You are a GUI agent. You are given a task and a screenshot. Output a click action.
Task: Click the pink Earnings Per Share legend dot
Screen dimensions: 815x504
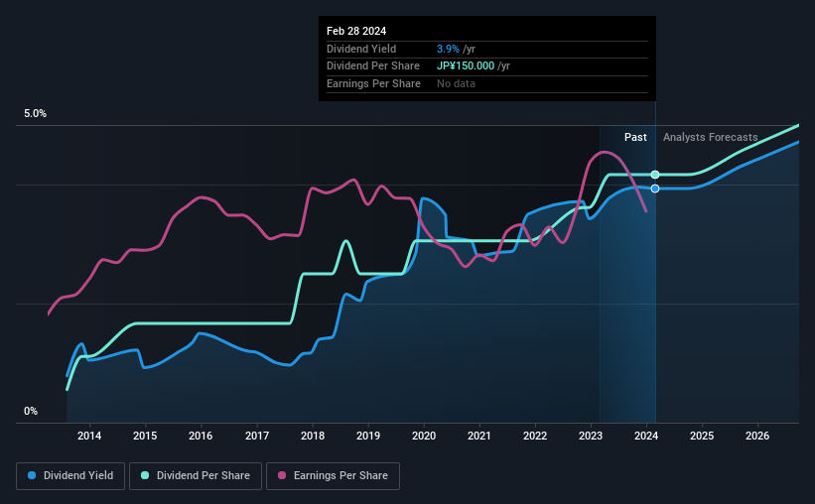click(282, 475)
